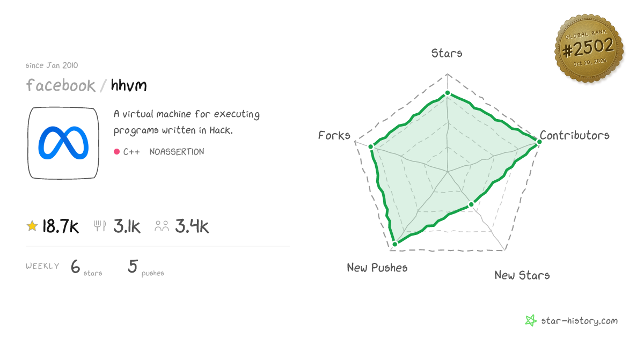Click the Contributors axis label

[x=575, y=135]
